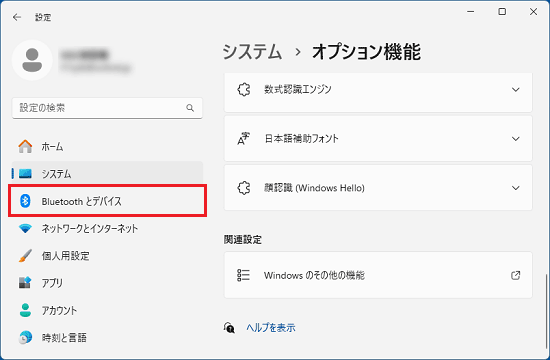Open アカウント settings category
This screenshot has height=360, width=550.
pos(107,310)
